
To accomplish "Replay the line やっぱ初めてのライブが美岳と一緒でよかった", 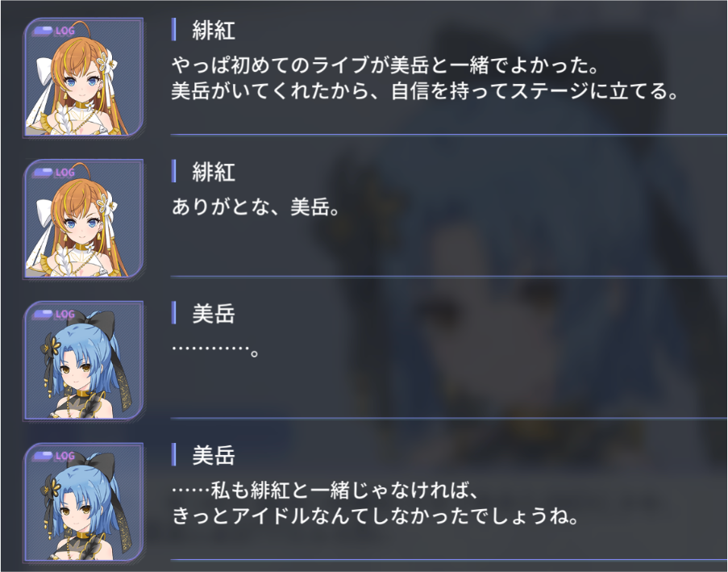I will tap(385, 65).
